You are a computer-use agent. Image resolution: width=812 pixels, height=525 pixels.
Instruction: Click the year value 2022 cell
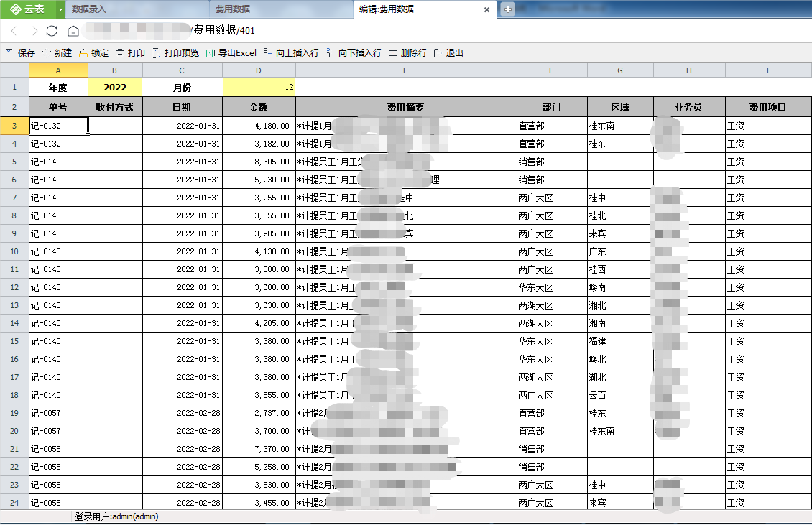click(x=115, y=88)
